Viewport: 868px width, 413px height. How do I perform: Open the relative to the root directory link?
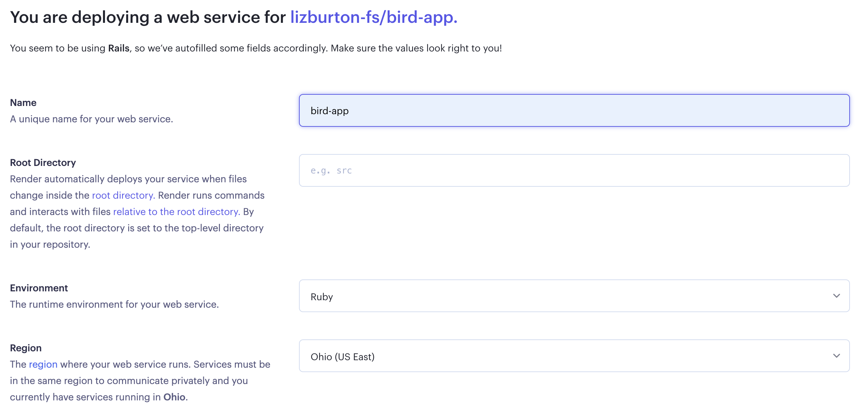(176, 211)
